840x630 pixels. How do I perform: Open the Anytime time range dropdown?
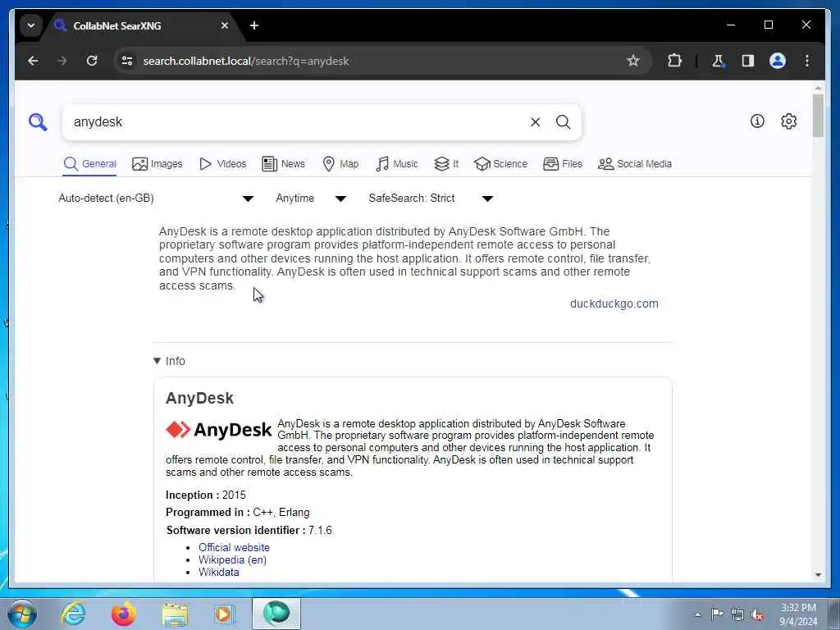(311, 199)
